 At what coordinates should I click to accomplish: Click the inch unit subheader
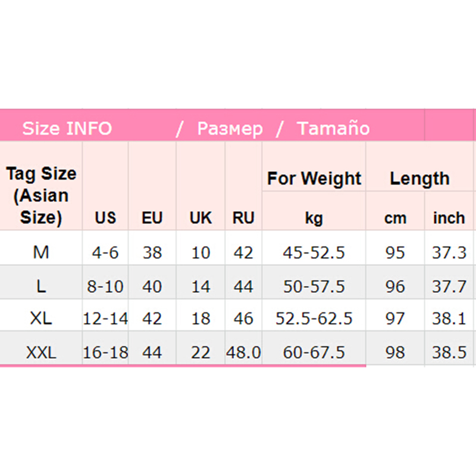(449, 218)
